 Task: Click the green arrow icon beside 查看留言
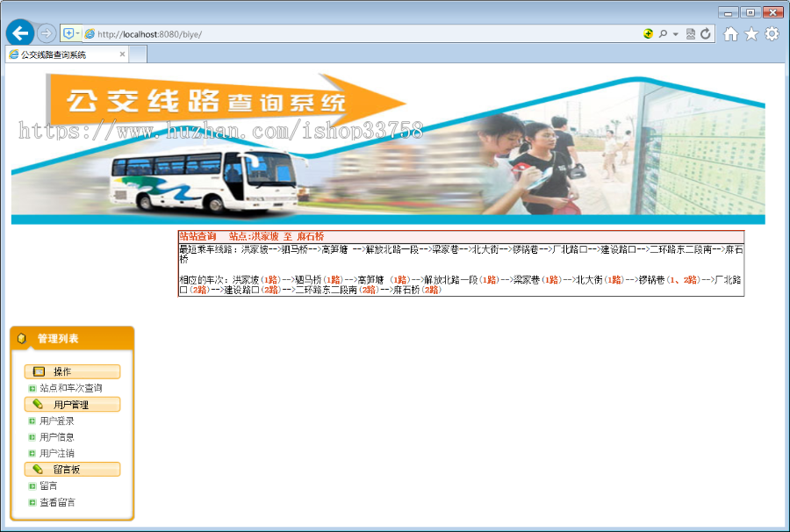tap(32, 500)
